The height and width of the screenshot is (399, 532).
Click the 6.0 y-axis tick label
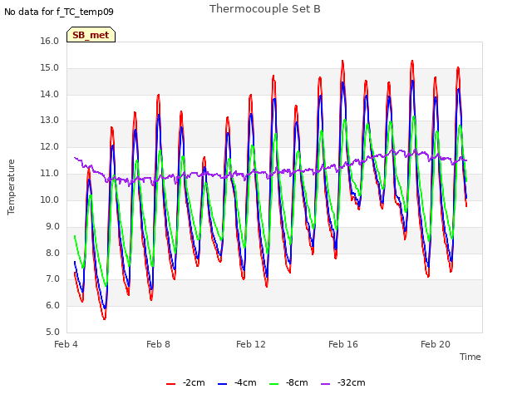pyautogui.click(x=52, y=305)
